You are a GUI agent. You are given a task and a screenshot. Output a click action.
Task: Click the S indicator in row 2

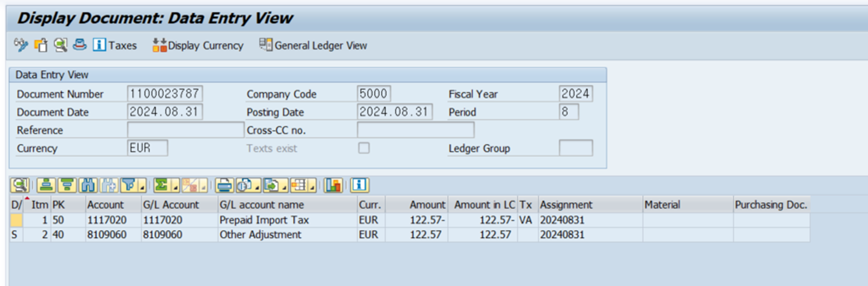coord(17,235)
